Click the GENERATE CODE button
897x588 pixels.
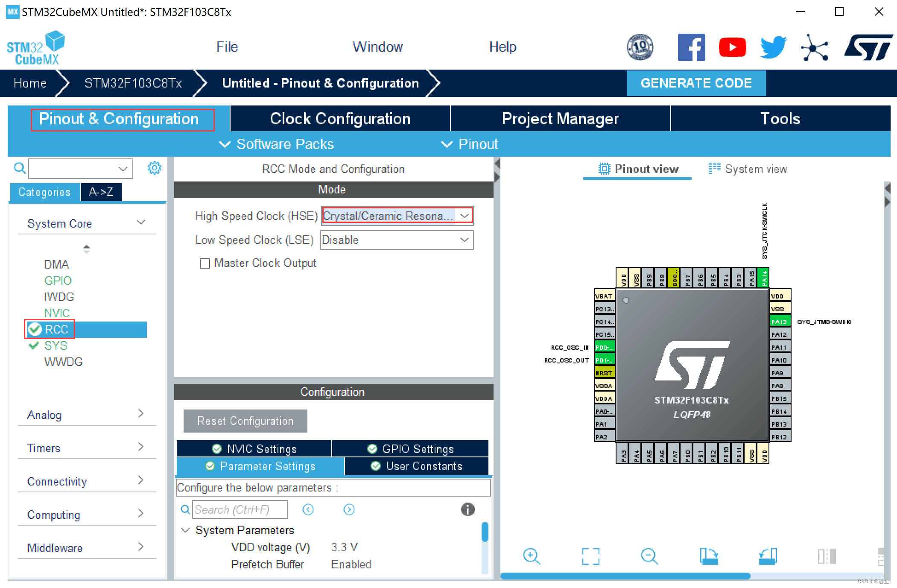(x=696, y=83)
